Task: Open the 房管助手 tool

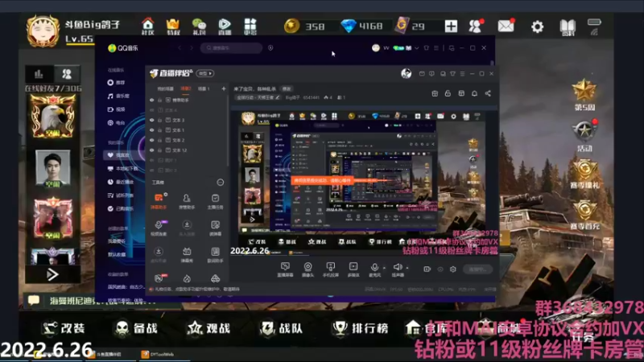Action: coord(187,201)
